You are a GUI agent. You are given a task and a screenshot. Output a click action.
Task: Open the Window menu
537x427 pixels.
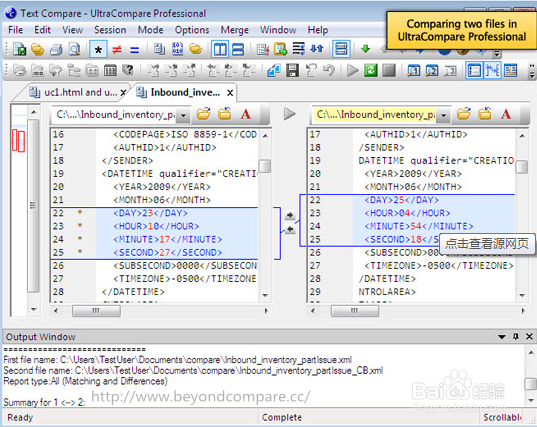point(278,30)
